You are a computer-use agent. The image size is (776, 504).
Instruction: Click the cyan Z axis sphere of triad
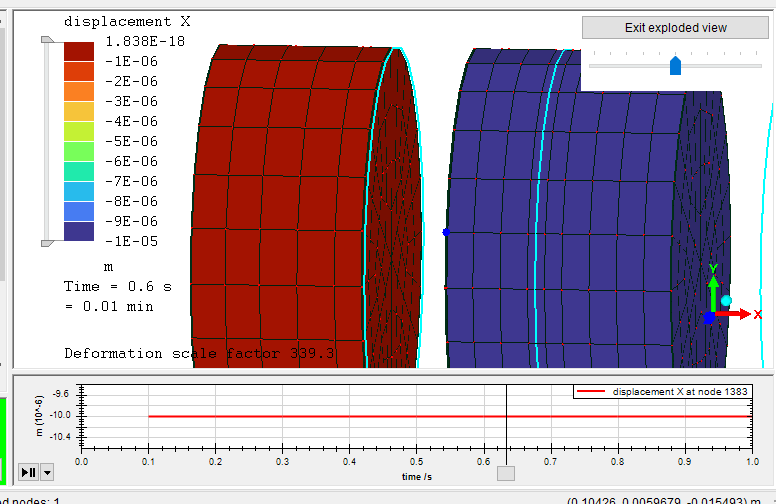pos(727,301)
